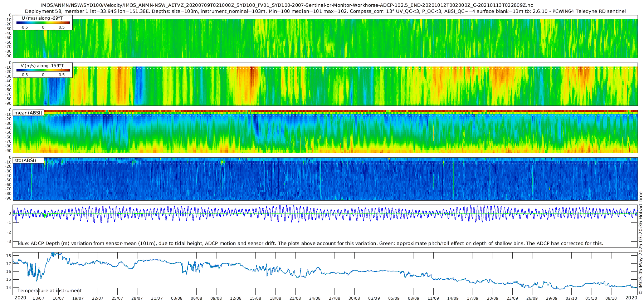
Task: Click the -3 tick on depth variation axis
Action: [9, 241]
